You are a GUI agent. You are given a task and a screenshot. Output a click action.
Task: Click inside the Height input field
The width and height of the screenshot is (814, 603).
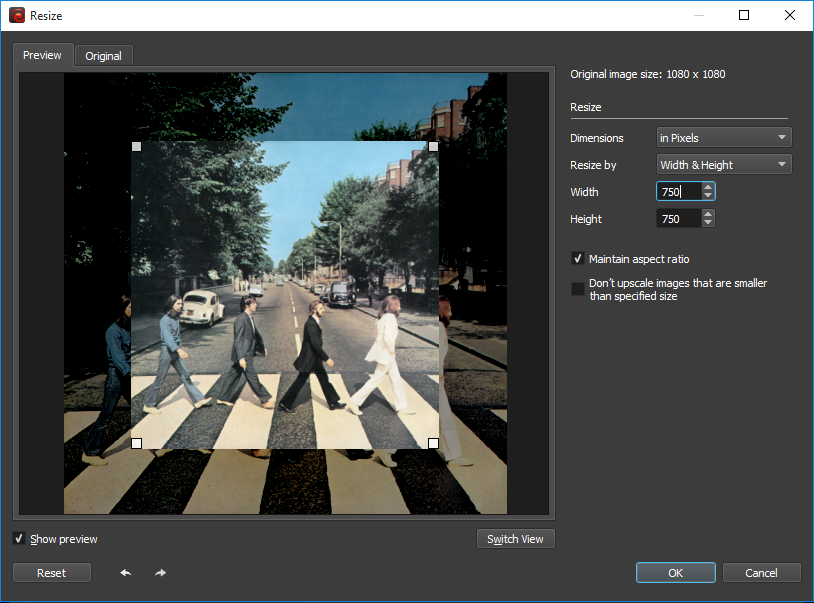[x=680, y=218]
